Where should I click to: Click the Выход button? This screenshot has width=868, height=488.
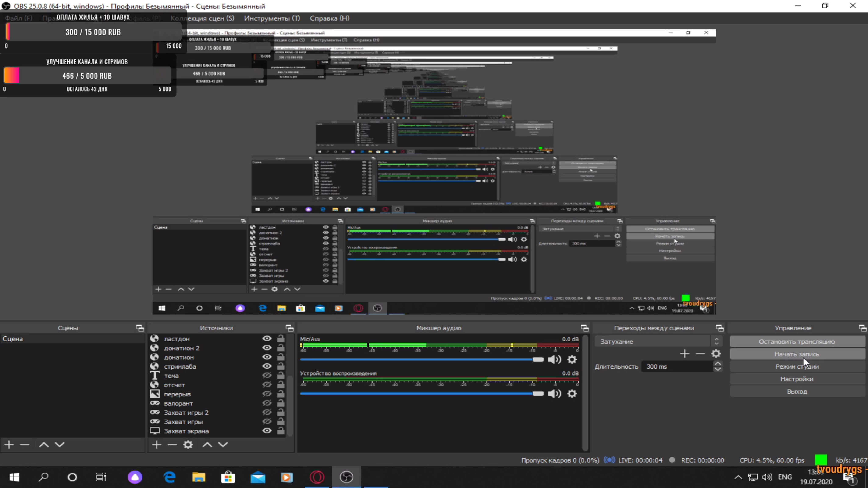pos(797,391)
